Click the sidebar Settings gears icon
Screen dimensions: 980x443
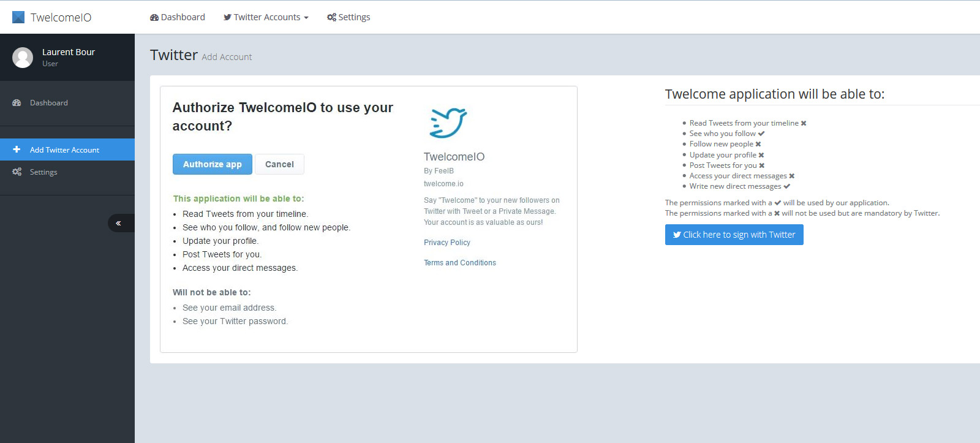pyautogui.click(x=17, y=172)
